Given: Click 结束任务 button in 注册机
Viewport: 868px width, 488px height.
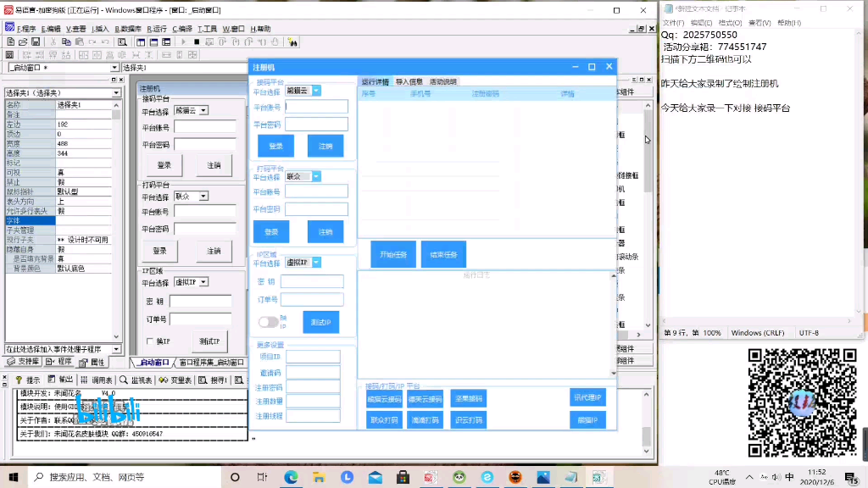Looking at the screenshot, I should pos(443,254).
